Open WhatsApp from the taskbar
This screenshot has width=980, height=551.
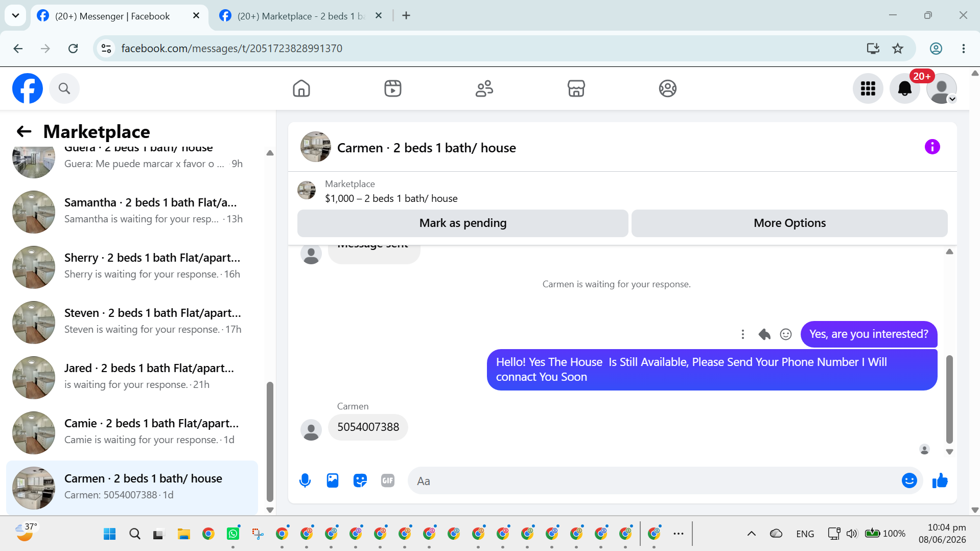233,534
